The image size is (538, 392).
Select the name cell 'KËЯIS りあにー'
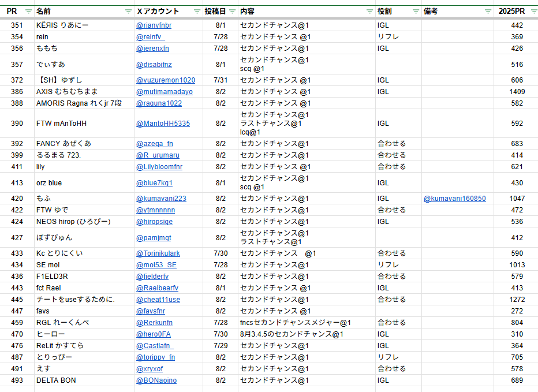click(x=84, y=25)
